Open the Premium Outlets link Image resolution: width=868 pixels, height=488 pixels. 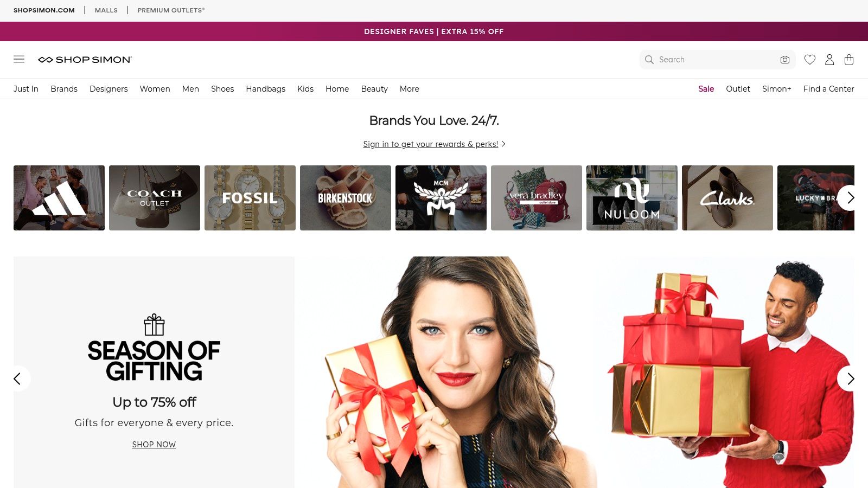coord(171,10)
